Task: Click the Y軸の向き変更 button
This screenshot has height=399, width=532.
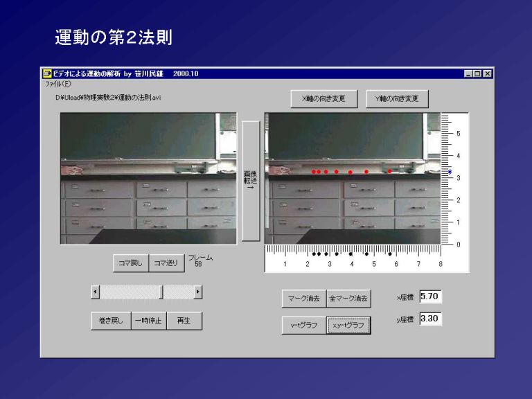Action: tap(397, 99)
